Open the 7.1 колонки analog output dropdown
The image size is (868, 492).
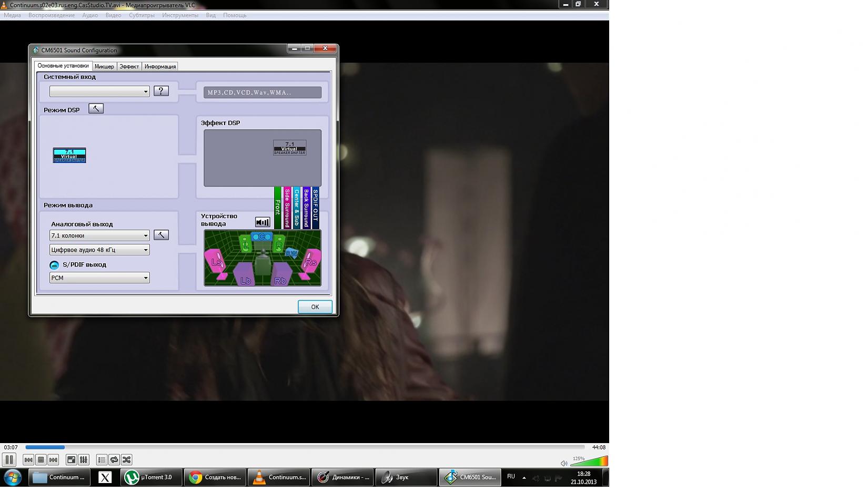click(99, 235)
